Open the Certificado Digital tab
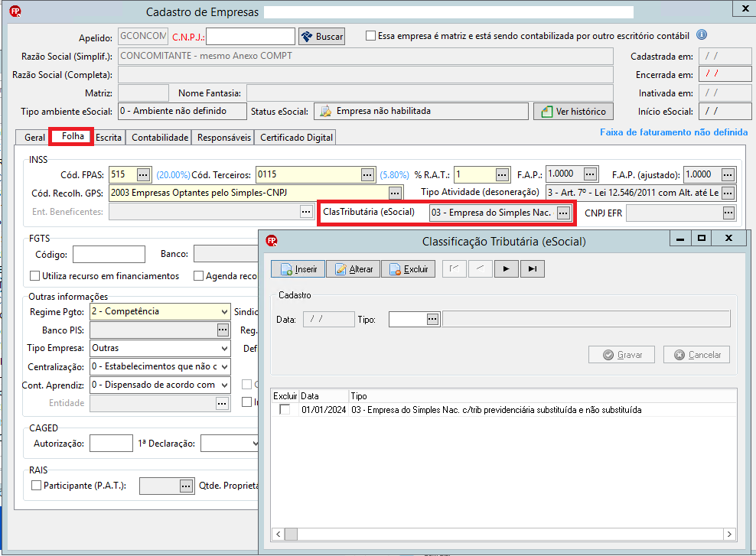The image size is (756, 556). coord(296,138)
